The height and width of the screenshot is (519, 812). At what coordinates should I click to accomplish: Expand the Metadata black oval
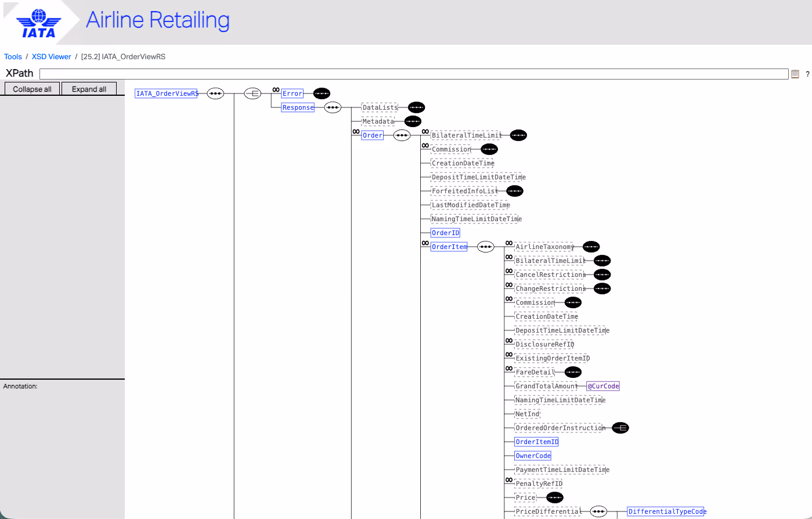tap(413, 121)
